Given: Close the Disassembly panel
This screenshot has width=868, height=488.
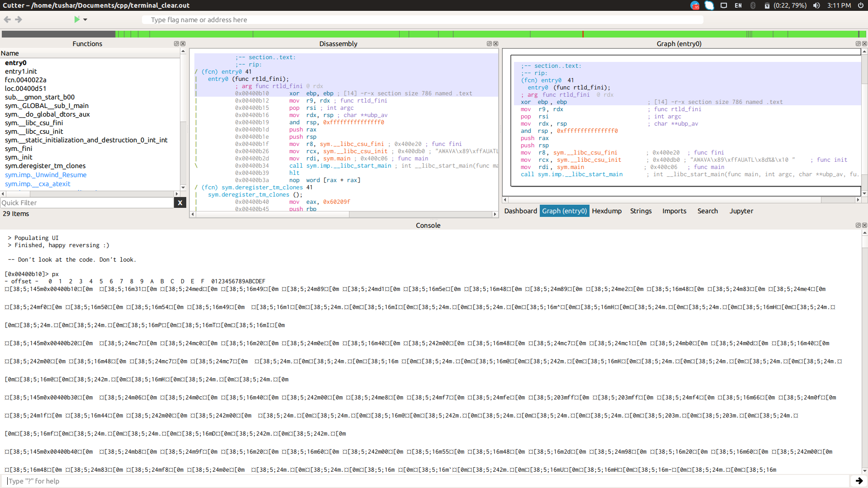Looking at the screenshot, I should tap(495, 44).
